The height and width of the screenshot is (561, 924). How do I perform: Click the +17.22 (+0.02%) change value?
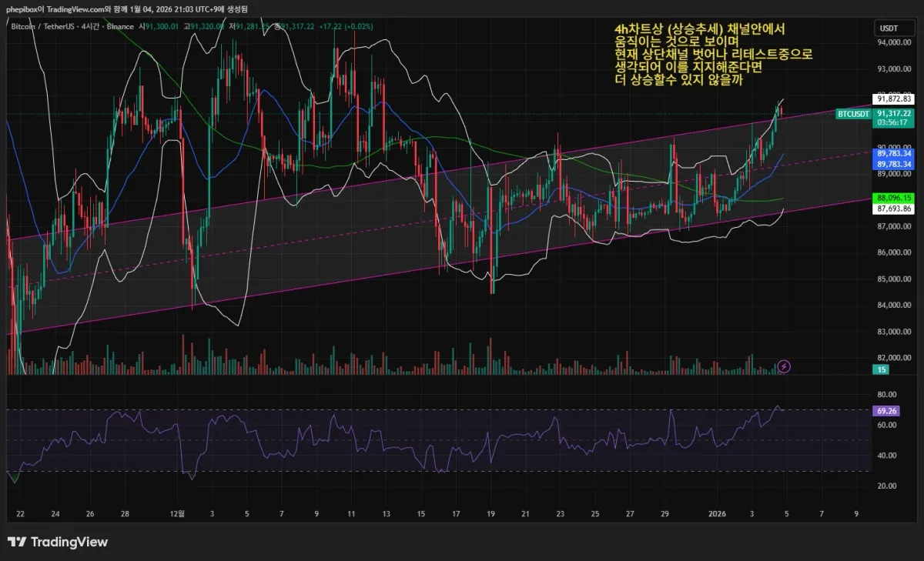pos(346,26)
